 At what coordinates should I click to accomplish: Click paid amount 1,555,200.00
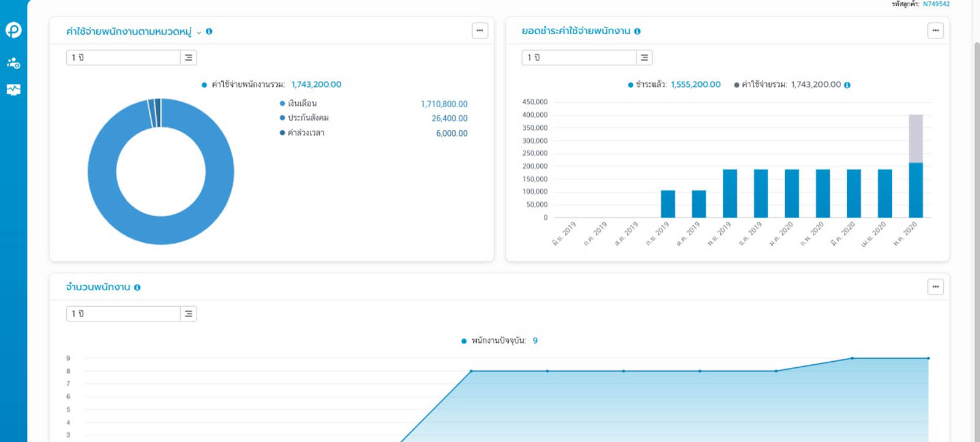(x=696, y=84)
